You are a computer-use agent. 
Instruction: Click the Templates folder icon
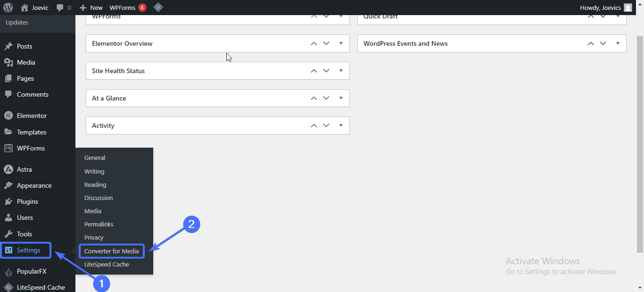click(x=8, y=132)
